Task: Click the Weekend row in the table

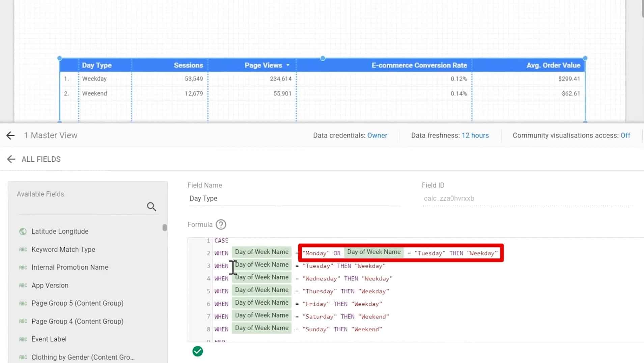Action: (x=94, y=93)
